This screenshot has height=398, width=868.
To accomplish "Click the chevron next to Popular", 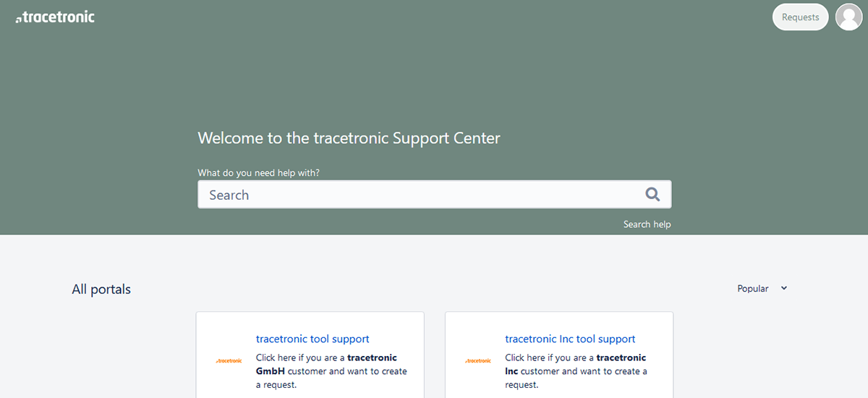I will [x=783, y=288].
